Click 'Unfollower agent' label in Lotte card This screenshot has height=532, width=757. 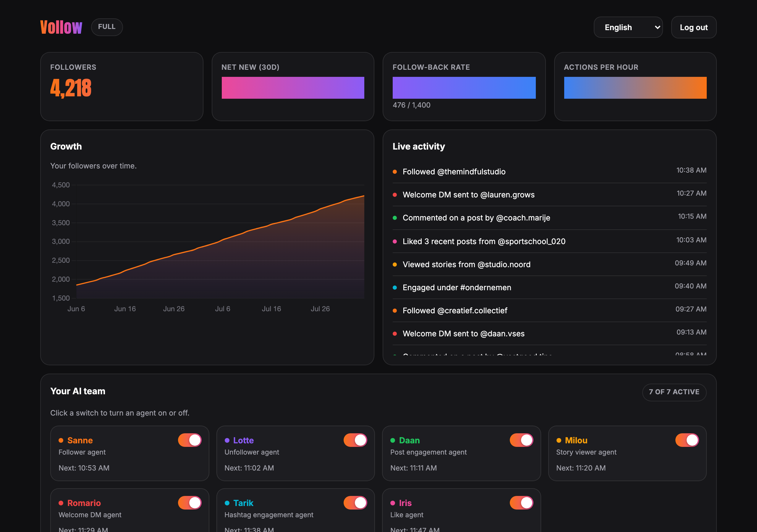tap(252, 452)
